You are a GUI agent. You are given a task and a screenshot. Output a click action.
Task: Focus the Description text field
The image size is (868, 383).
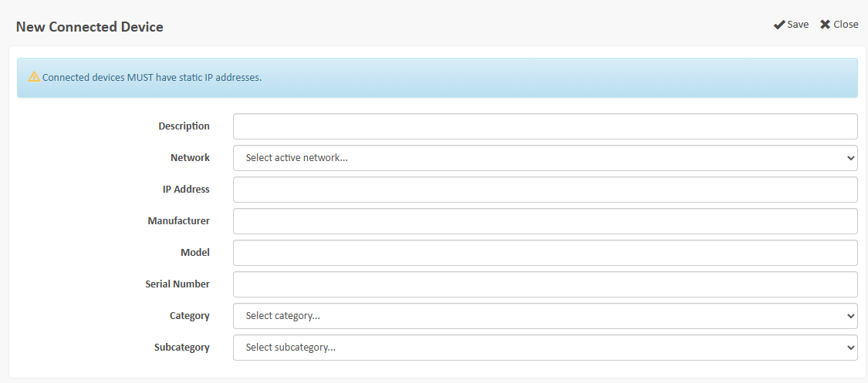click(545, 126)
